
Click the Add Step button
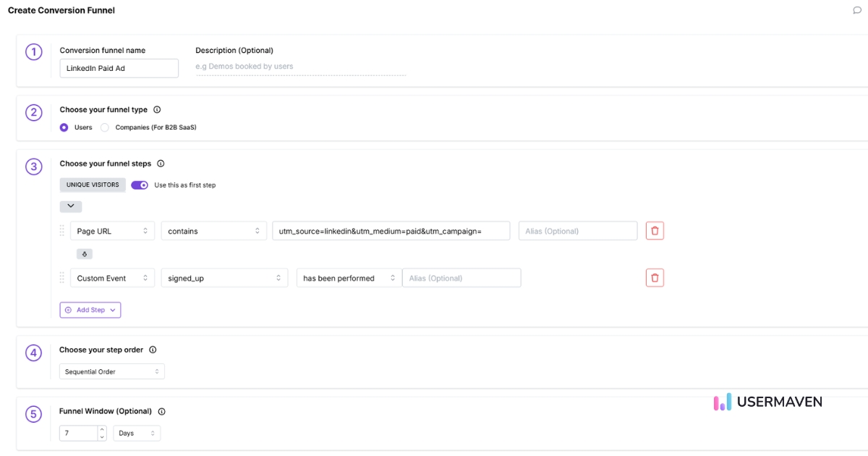90,310
